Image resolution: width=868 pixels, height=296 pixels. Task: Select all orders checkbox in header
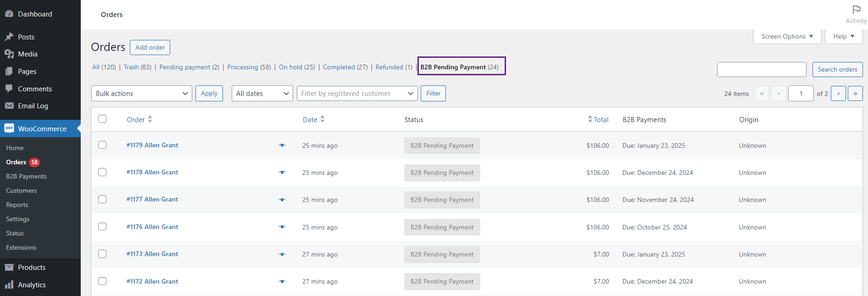tap(102, 119)
